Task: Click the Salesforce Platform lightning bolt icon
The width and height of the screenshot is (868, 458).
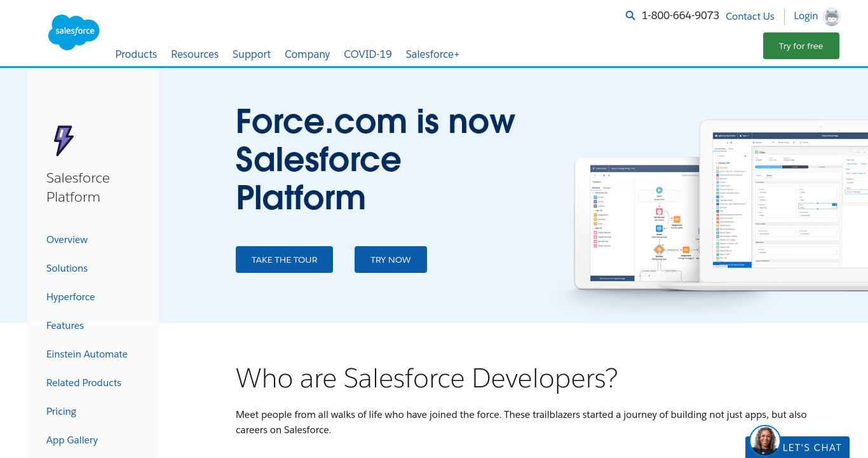Action: point(64,141)
